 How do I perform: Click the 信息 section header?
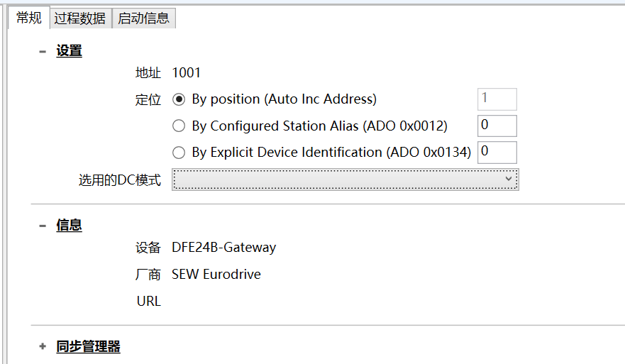69,226
